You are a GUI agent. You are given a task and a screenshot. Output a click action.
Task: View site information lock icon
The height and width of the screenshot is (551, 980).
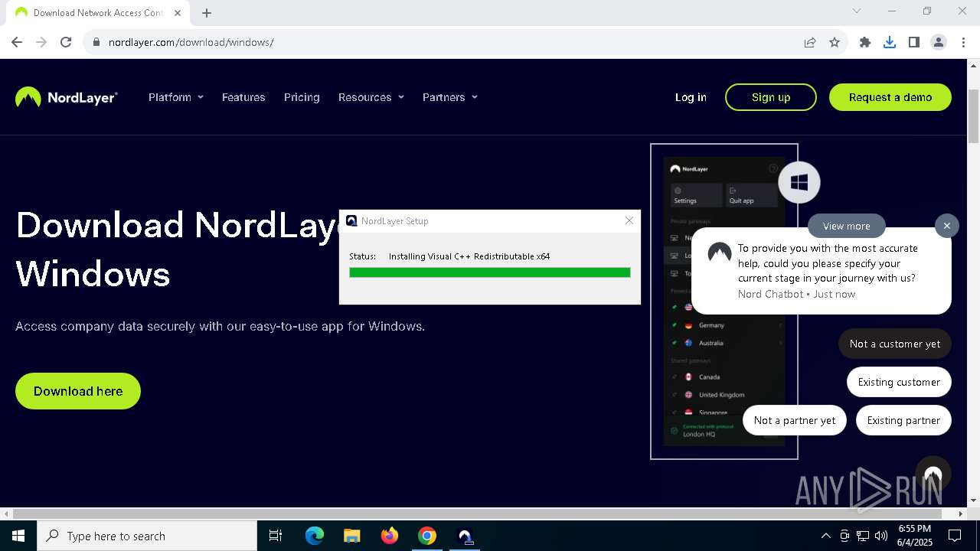coord(96,42)
